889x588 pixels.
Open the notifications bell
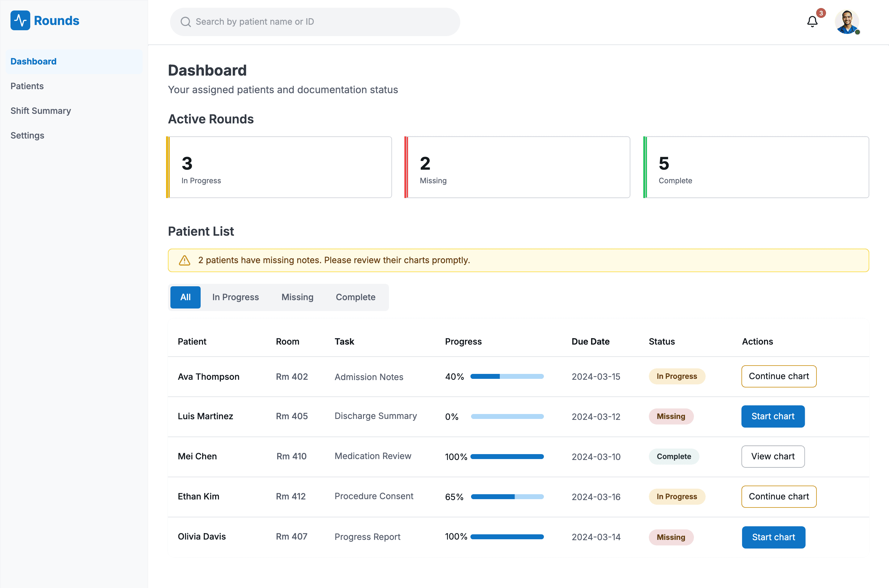812,22
